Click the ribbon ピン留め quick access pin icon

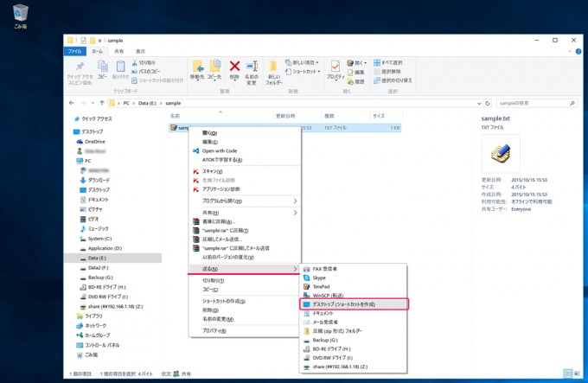[x=80, y=67]
